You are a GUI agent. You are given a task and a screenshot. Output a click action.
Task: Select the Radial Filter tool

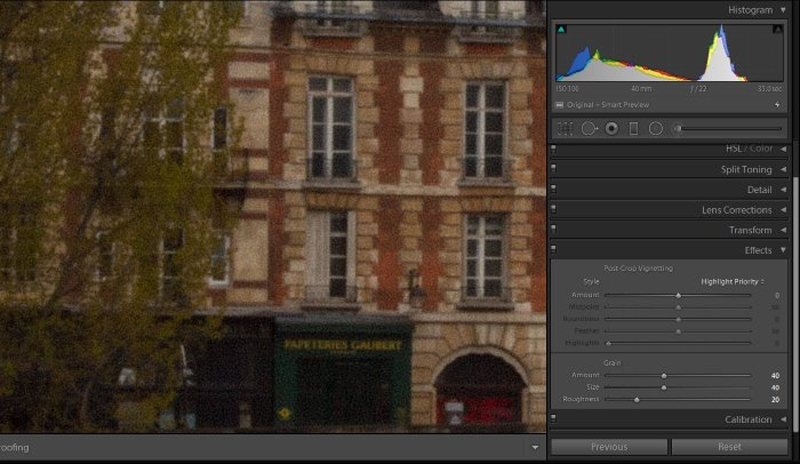(656, 128)
